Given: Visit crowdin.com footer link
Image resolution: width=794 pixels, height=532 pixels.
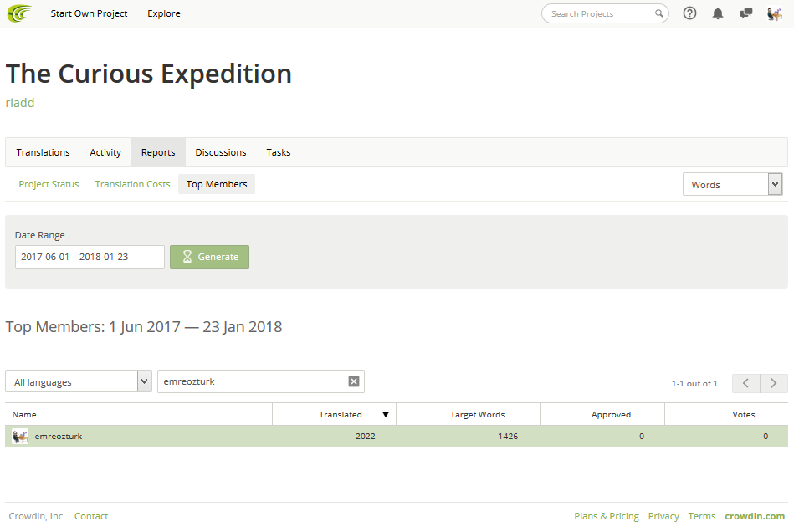Looking at the screenshot, I should click(755, 516).
